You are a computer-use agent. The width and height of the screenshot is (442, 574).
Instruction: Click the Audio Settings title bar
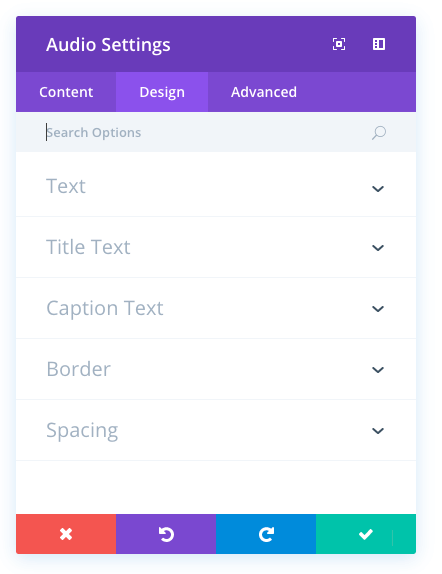[x=216, y=44]
